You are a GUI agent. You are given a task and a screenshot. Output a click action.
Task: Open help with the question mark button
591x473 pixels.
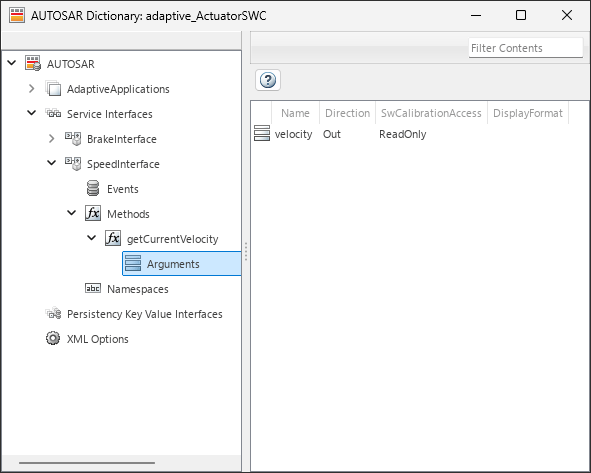point(268,80)
